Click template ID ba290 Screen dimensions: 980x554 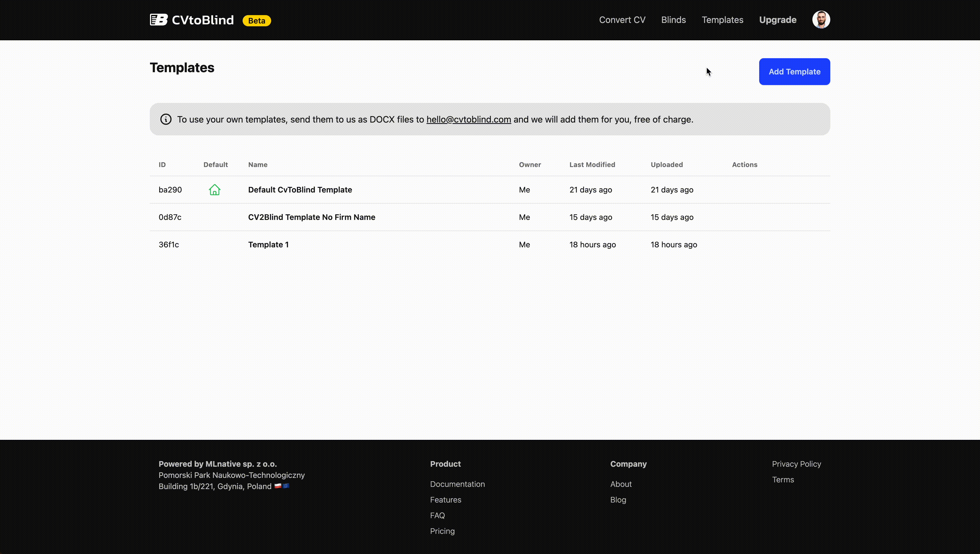click(170, 189)
